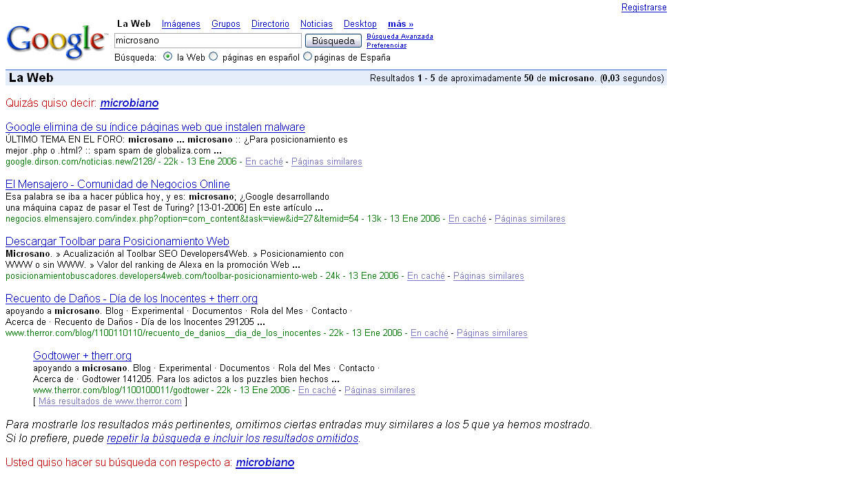
Task: Click 'repetir la búsqueda e incluir los resultados omitidos'
Action: pos(233,439)
